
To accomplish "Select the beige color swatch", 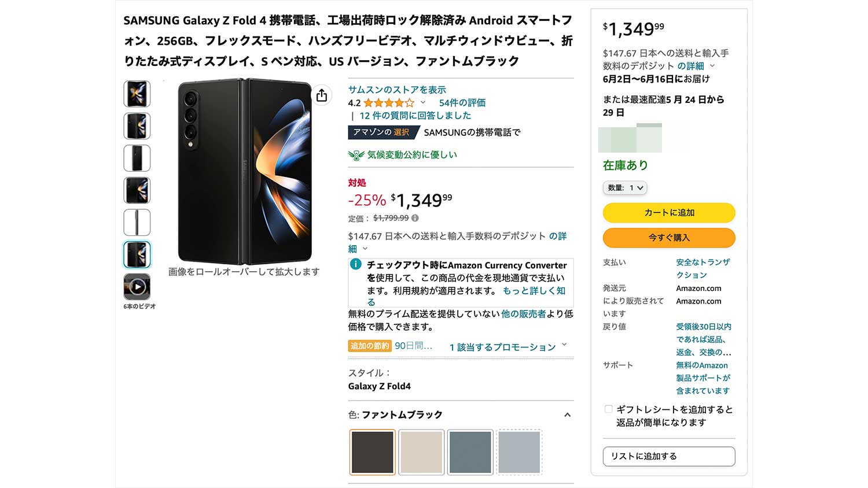I will [421, 452].
